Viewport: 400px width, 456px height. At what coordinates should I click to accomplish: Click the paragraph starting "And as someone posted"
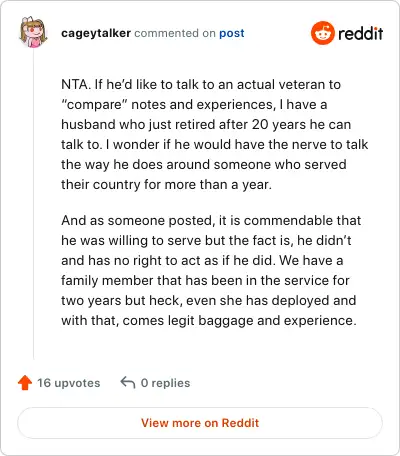click(211, 270)
